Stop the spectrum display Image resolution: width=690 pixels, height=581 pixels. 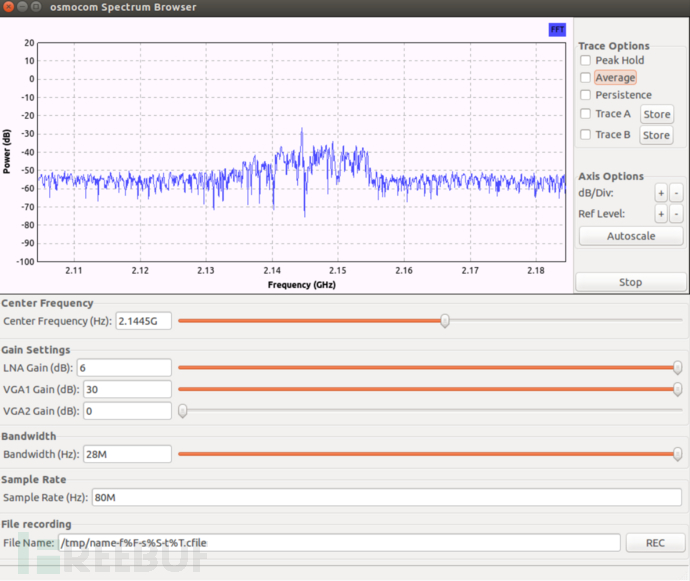click(x=630, y=282)
